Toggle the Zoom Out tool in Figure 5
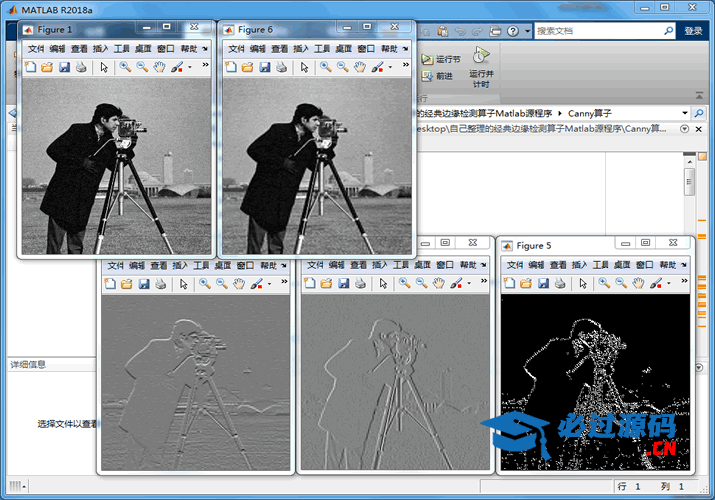This screenshot has width=715, height=500. (x=622, y=284)
